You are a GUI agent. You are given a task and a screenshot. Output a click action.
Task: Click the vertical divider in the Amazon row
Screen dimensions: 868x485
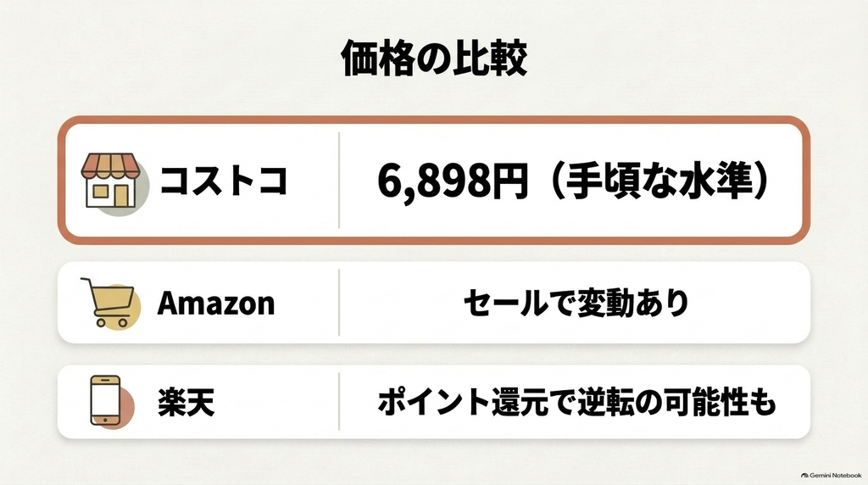(339, 303)
